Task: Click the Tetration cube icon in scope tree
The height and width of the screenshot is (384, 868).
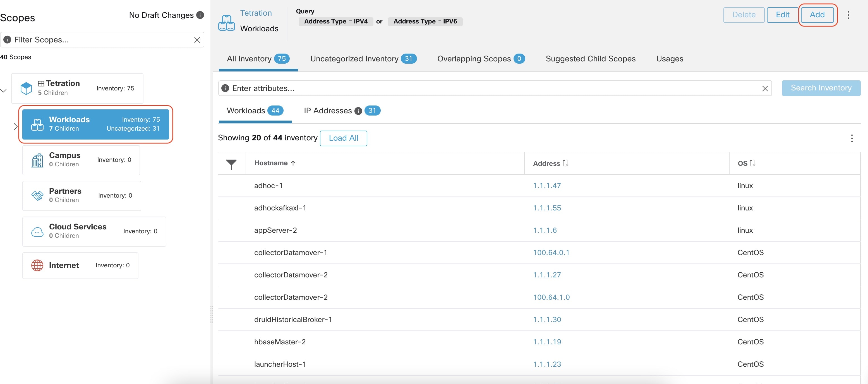Action: 26,88
